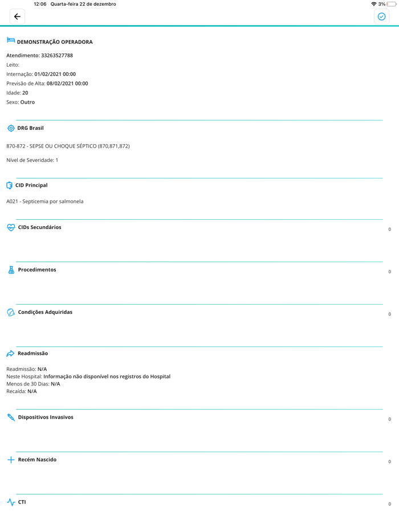Select the CTI pulse icon

coord(11,502)
